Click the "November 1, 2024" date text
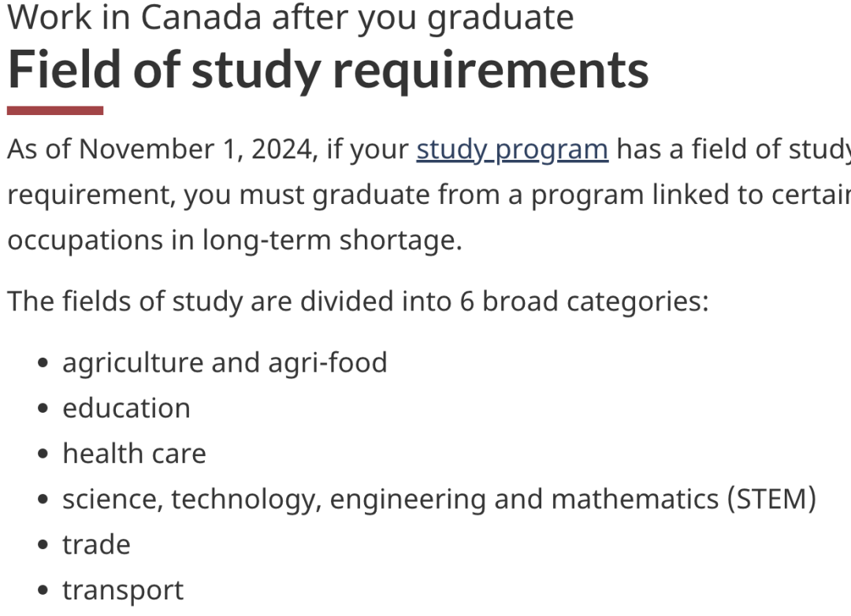 tap(199, 149)
